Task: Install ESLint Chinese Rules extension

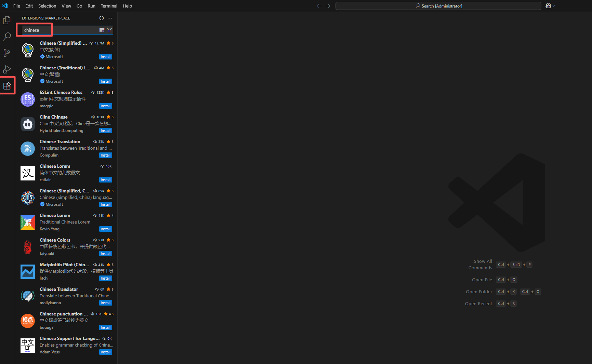Action: 106,106
